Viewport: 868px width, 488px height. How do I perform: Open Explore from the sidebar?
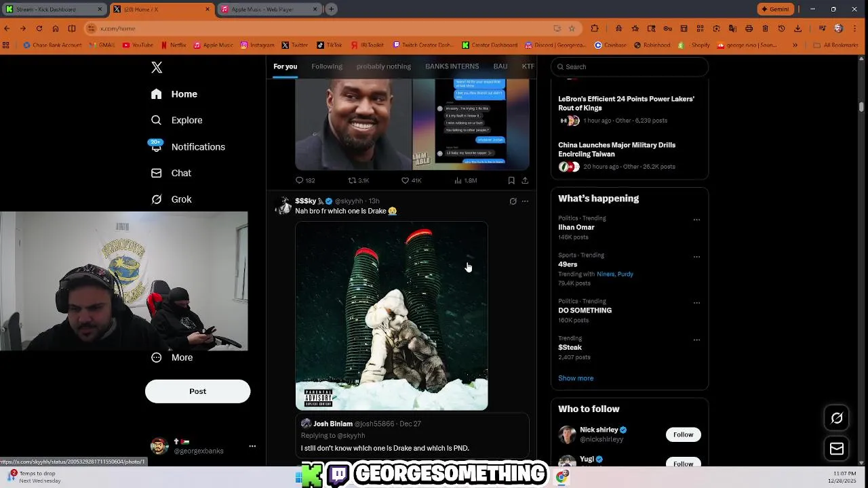click(x=178, y=120)
